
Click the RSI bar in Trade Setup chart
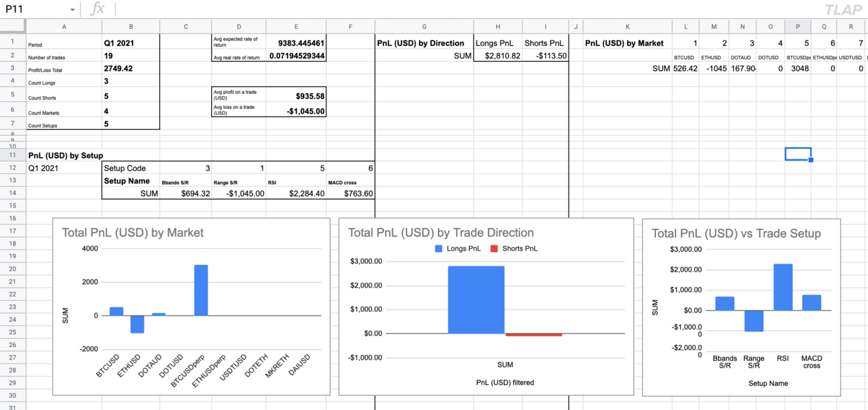(x=783, y=287)
